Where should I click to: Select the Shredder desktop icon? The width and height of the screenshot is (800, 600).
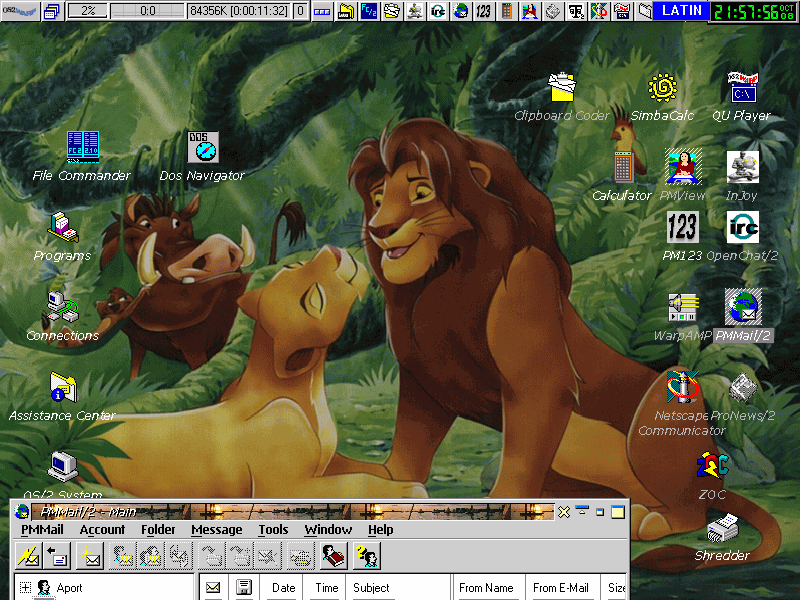coord(722,528)
